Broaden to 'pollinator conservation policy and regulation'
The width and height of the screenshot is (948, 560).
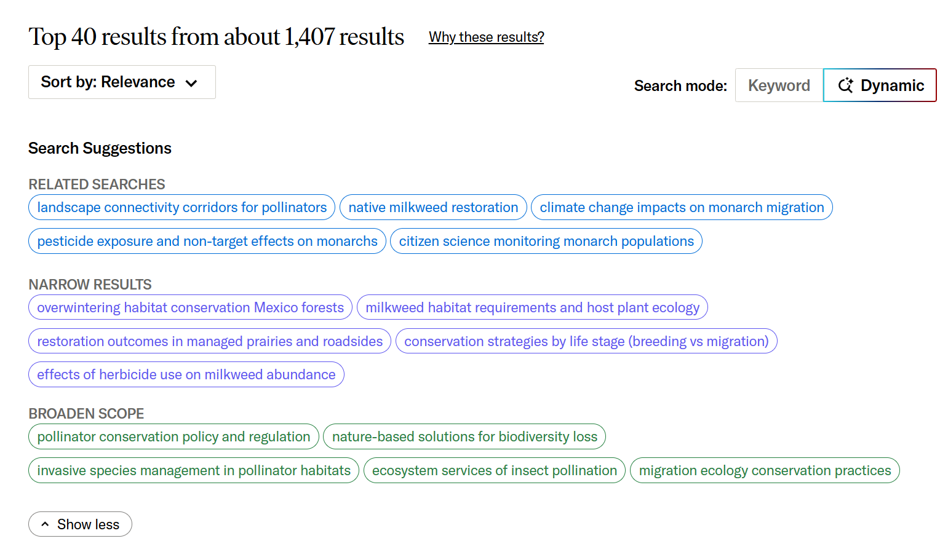pos(173,436)
